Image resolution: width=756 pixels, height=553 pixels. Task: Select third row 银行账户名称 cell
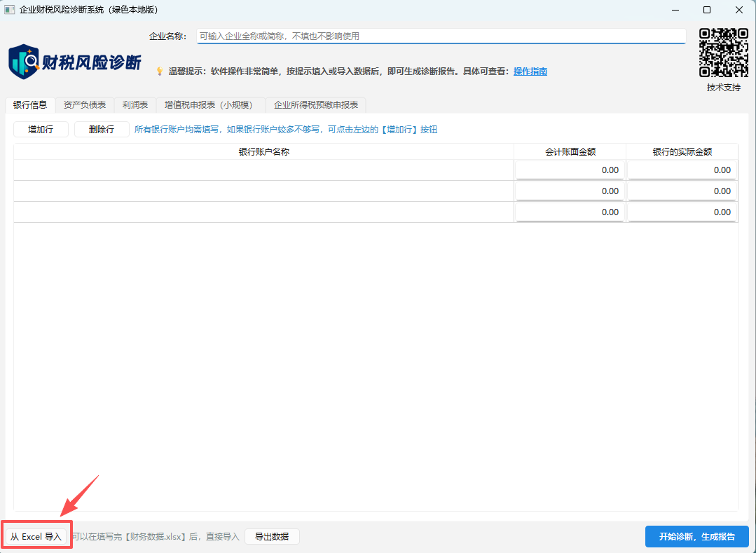(263, 212)
